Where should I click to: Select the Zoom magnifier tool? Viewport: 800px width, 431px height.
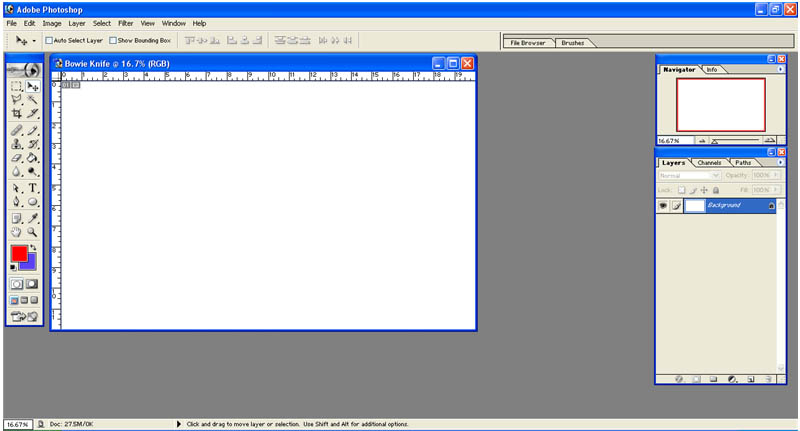tap(33, 232)
